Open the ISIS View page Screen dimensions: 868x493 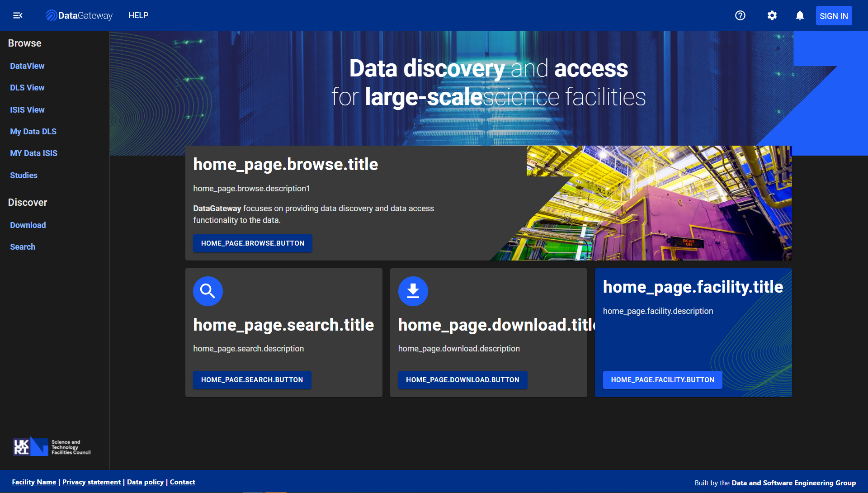(x=27, y=109)
